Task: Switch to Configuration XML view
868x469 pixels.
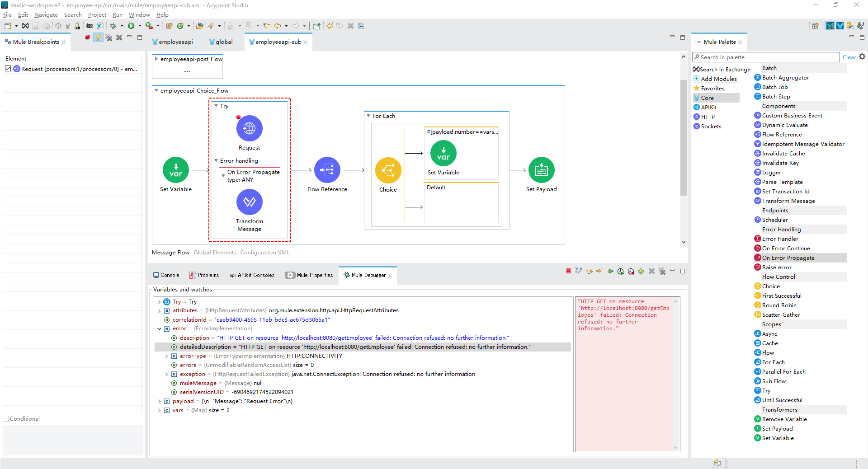Action: (x=265, y=253)
